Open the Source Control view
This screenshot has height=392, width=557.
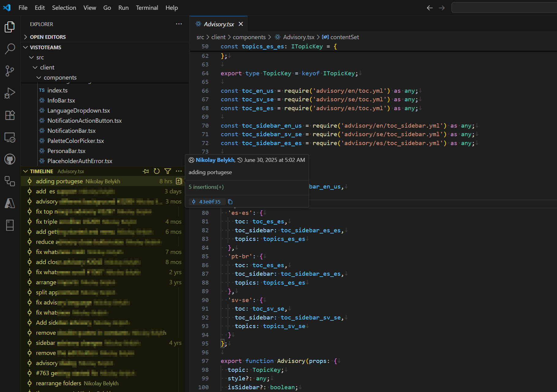pyautogui.click(x=10, y=71)
